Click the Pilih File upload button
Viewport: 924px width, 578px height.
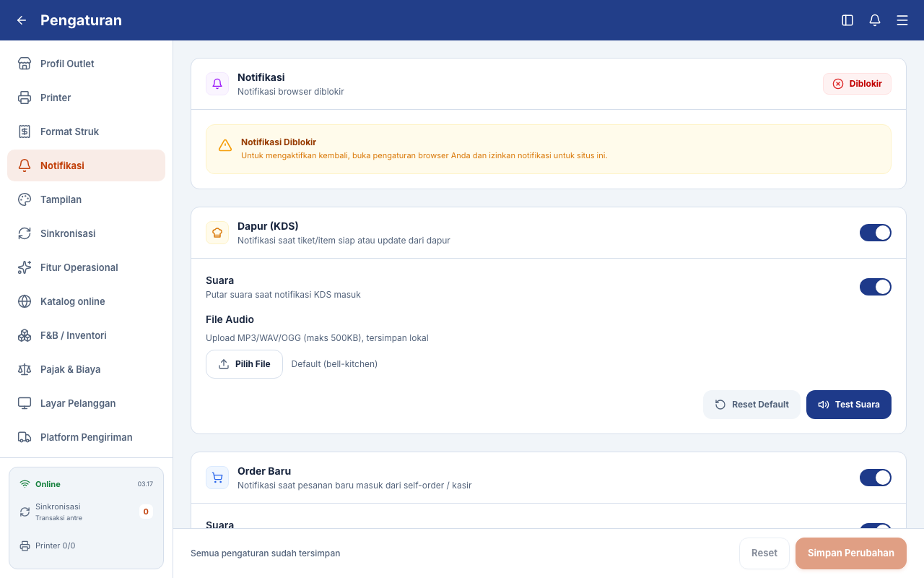pyautogui.click(x=244, y=364)
